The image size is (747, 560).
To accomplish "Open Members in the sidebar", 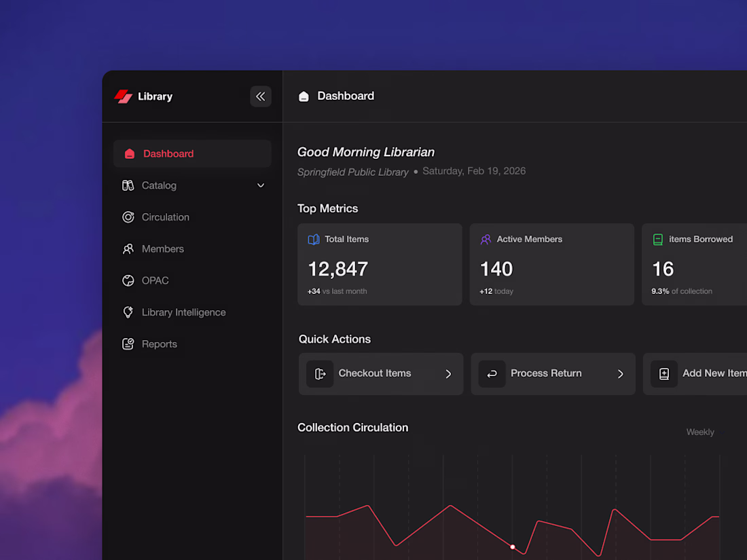I will click(192, 249).
